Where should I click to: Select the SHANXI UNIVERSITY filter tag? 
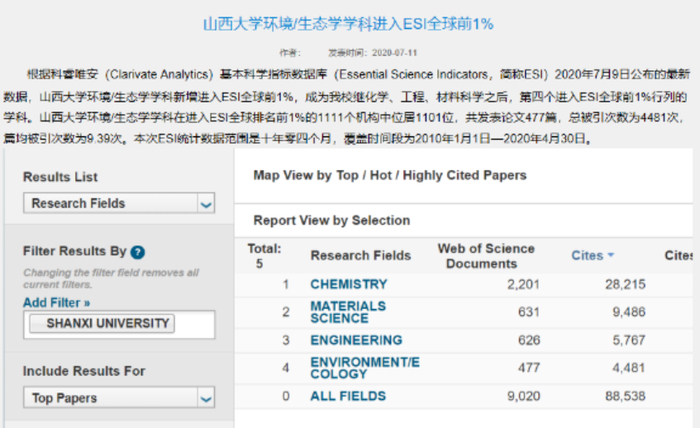pyautogui.click(x=101, y=324)
